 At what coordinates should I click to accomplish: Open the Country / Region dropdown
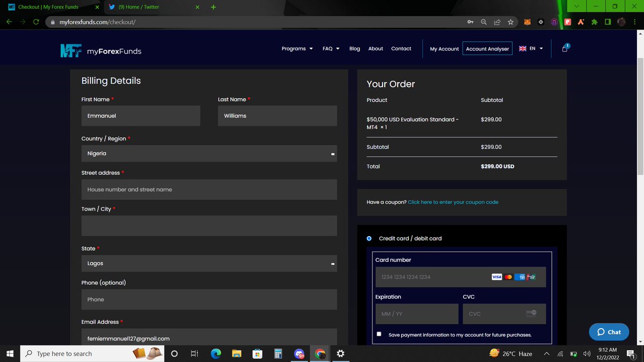(209, 153)
